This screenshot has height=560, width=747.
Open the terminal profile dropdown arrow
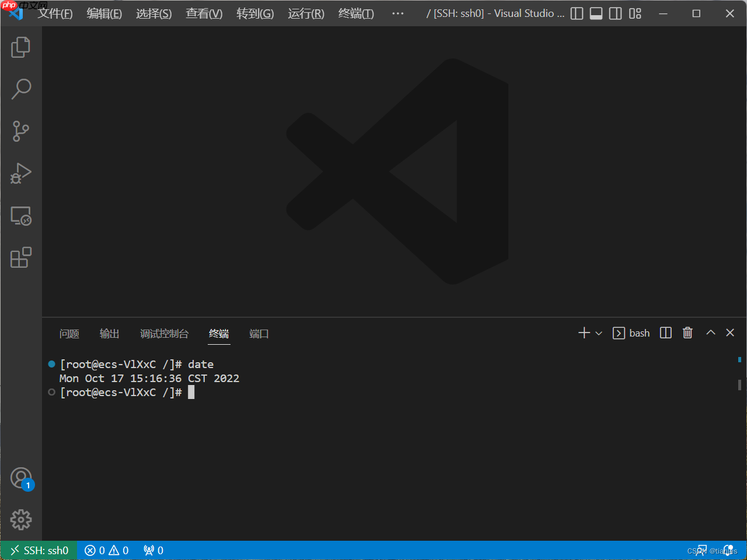click(598, 332)
